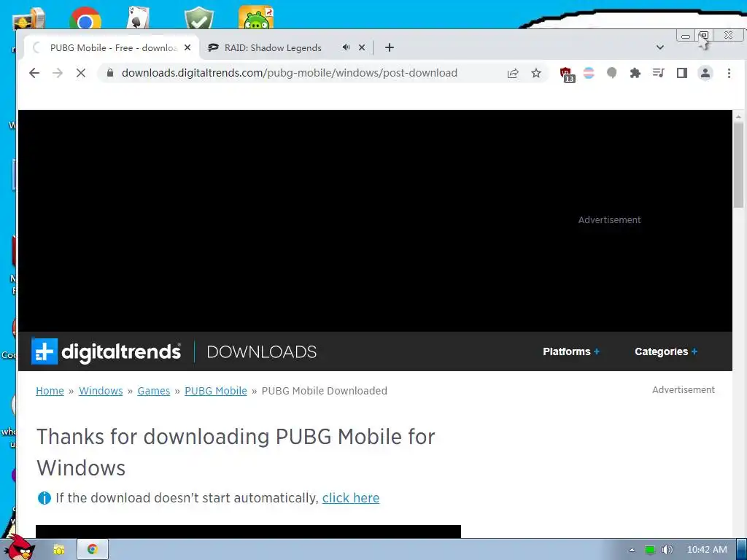Open Chrome's three-dot menu
Screen dimensions: 747x560
[729, 73]
